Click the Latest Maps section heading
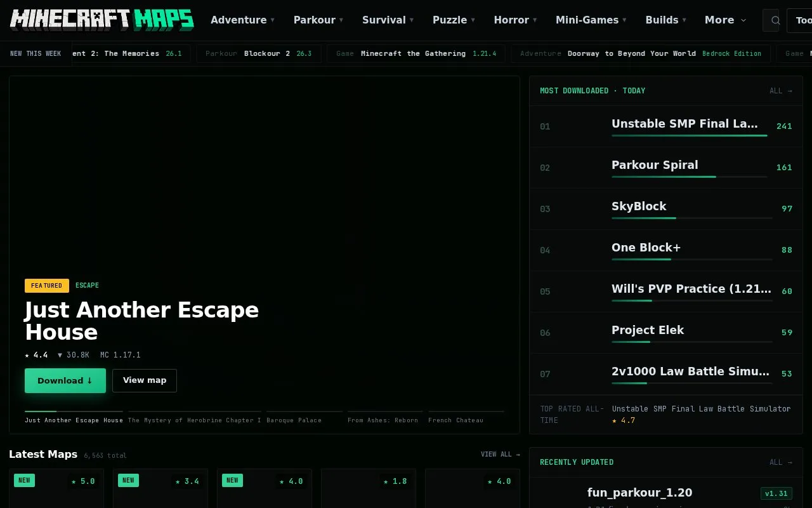This screenshot has width=812, height=508. [x=43, y=454]
